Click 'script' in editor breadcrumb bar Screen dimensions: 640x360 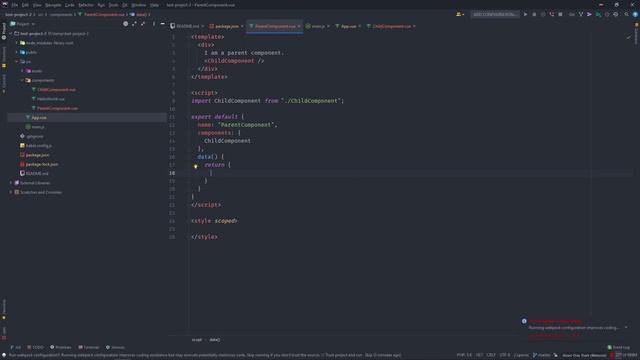197,340
